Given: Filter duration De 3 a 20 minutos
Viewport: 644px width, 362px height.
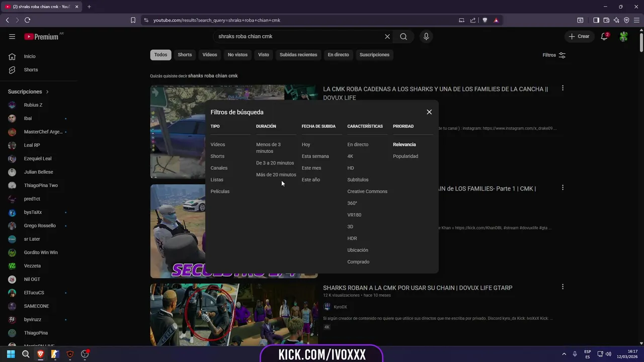Looking at the screenshot, I should (x=275, y=163).
